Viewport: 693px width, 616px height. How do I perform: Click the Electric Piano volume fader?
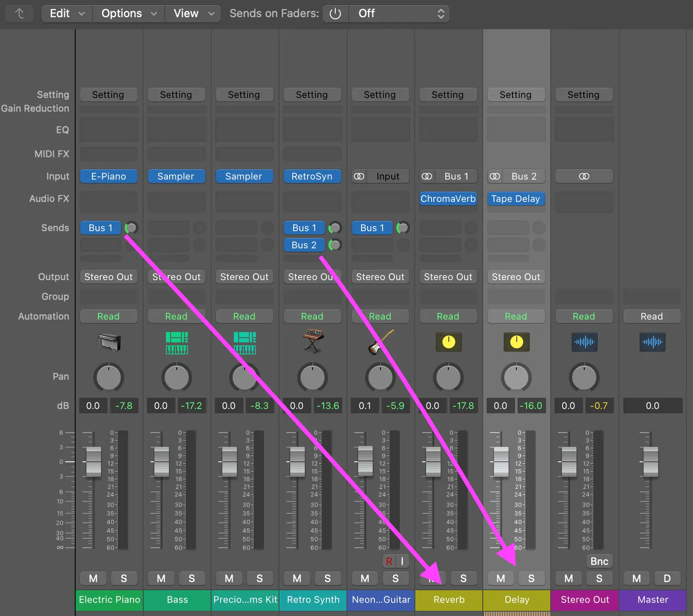tap(94, 462)
